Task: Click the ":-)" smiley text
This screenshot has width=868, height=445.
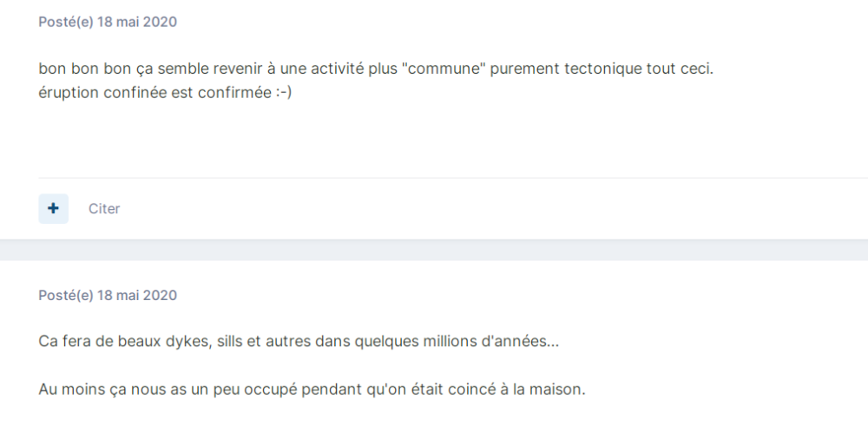Action: pyautogui.click(x=284, y=93)
